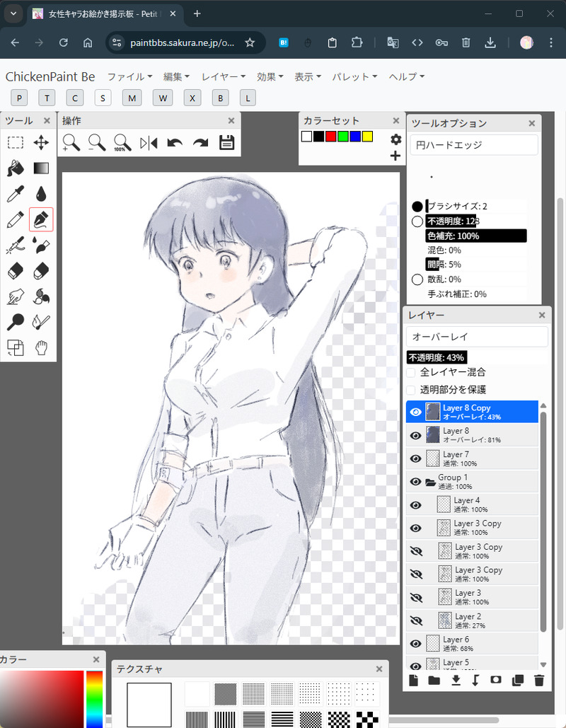566x728 pixels.
Task: Redo the last undone action
Action: (x=201, y=143)
